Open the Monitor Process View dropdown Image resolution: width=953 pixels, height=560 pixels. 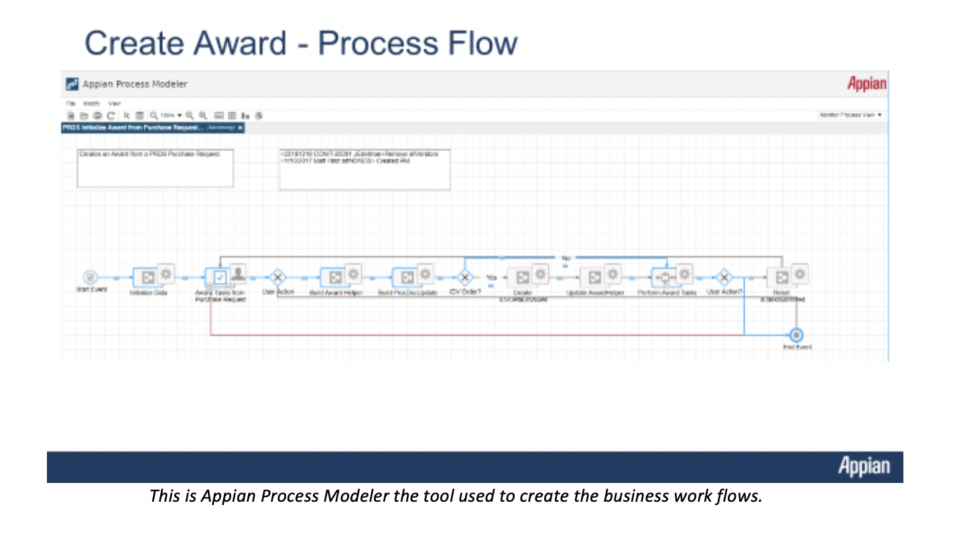click(x=851, y=115)
